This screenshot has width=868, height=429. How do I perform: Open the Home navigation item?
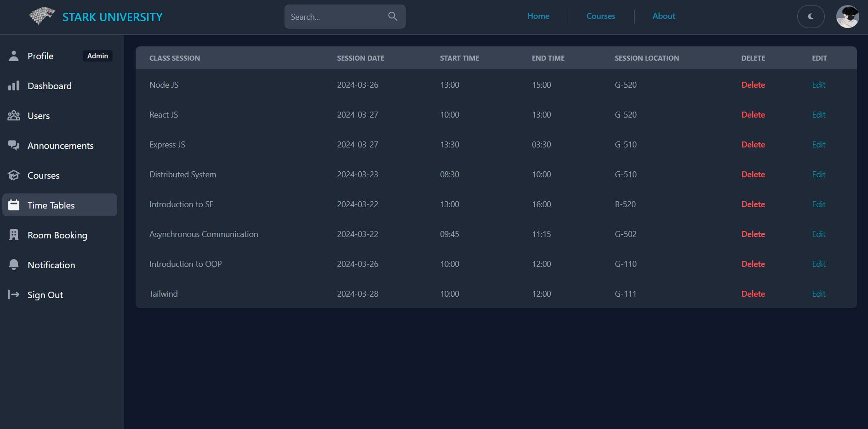[538, 16]
